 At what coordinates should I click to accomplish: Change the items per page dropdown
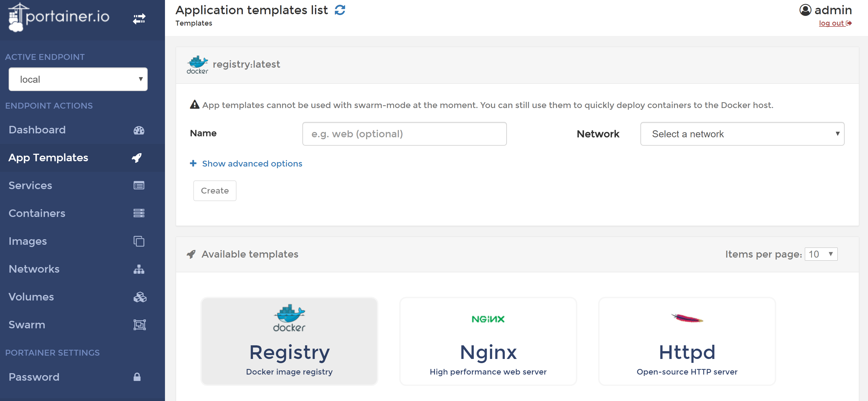tap(820, 254)
